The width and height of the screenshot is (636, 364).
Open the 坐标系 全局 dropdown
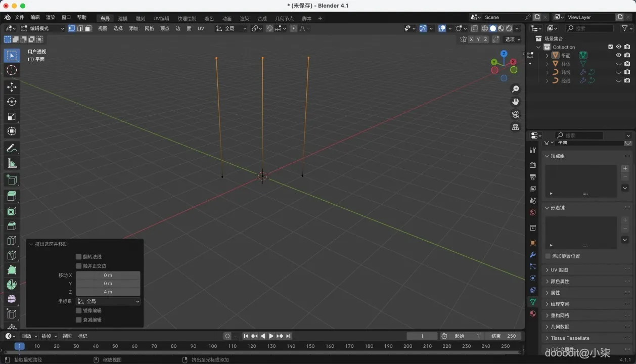tap(108, 301)
